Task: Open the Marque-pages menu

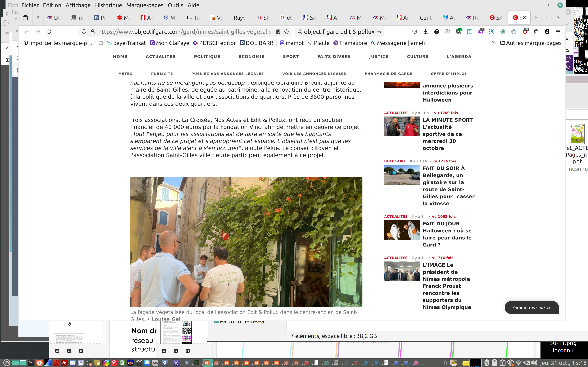Action: (x=145, y=5)
